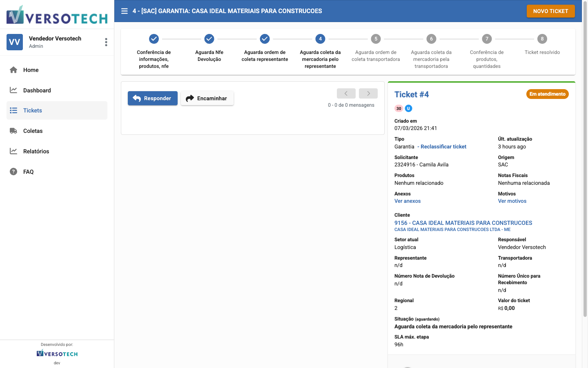Click the next messages arrow
The image size is (588, 368).
click(x=368, y=93)
